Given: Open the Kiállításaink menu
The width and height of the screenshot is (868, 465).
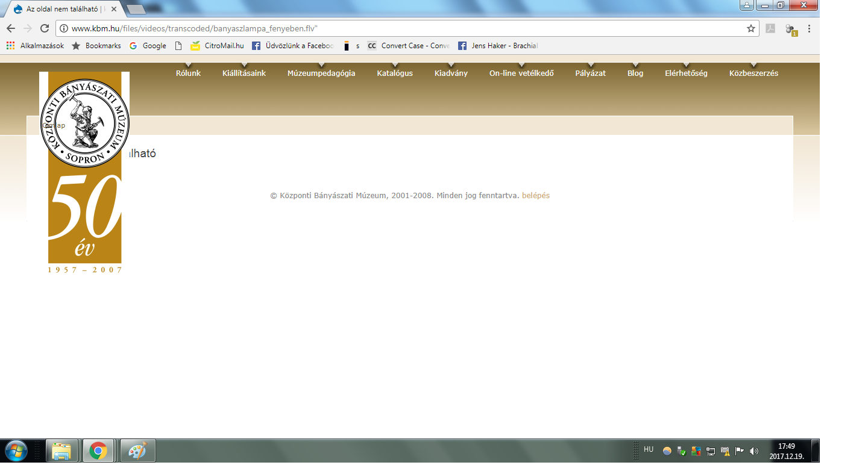Looking at the screenshot, I should point(244,73).
